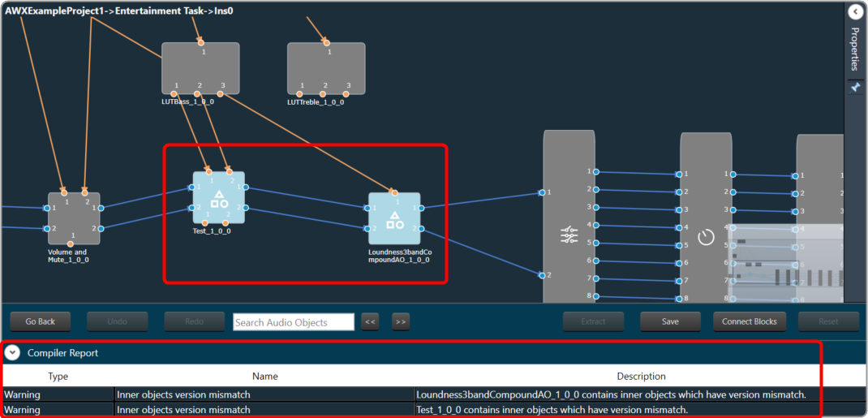The width and height of the screenshot is (868, 418).
Task: Expand the Properties side panel arrow
Action: [x=856, y=11]
